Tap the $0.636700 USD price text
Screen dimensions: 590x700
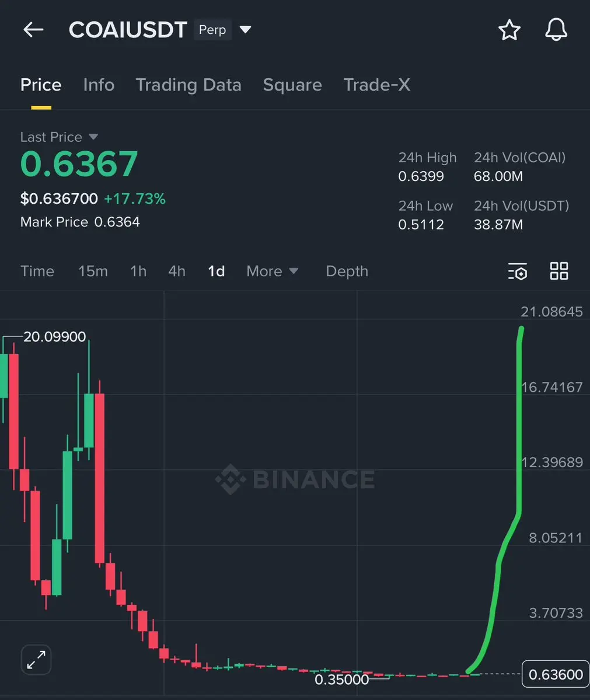click(59, 198)
